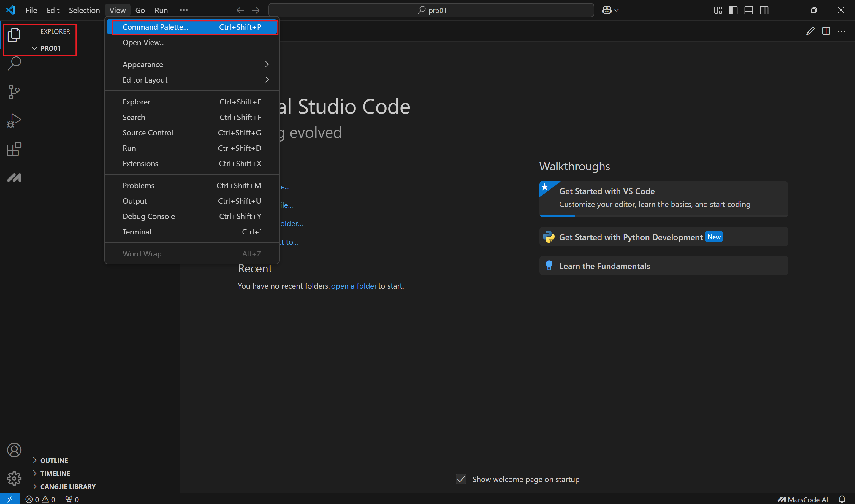Open the Manage gear icon
This screenshot has width=855, height=504.
click(x=14, y=478)
